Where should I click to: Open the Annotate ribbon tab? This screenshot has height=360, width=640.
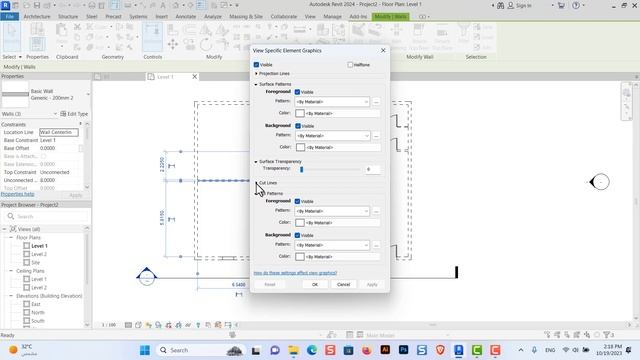(x=186, y=16)
